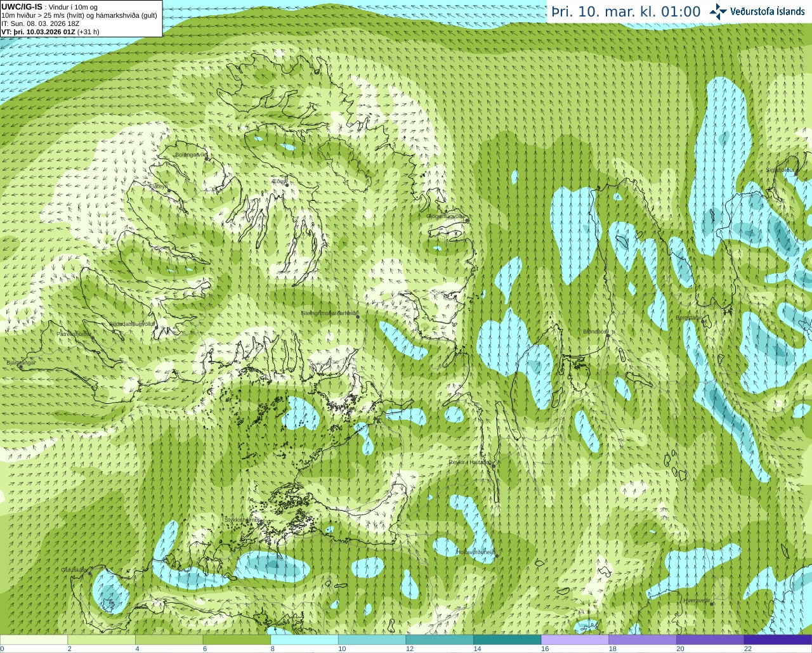
Task: Click the legend tick value 16
Action: (544, 649)
